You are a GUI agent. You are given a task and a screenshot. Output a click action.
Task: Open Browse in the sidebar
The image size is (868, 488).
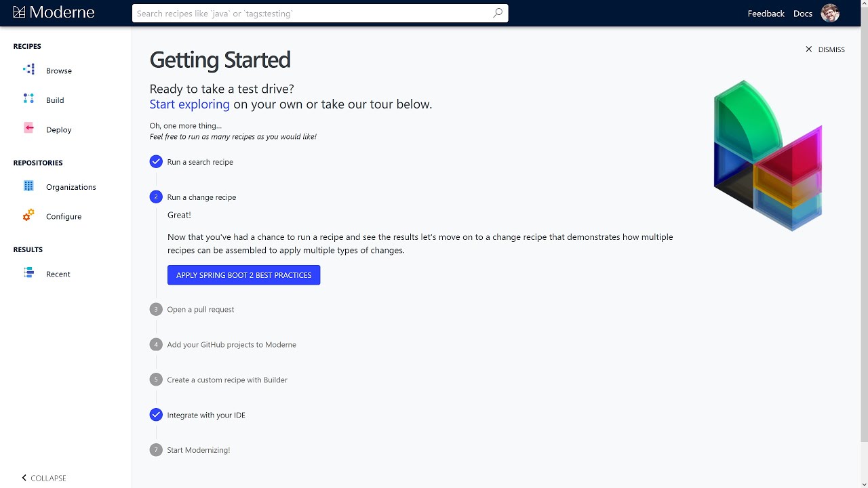[59, 70]
